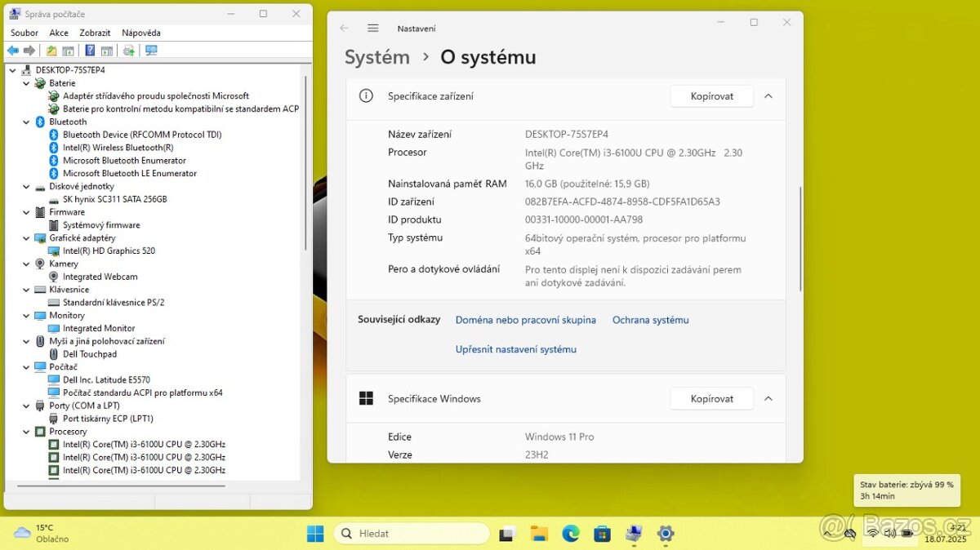Open the Soubor menu
The width and height of the screenshot is (980, 550).
pyautogui.click(x=24, y=33)
